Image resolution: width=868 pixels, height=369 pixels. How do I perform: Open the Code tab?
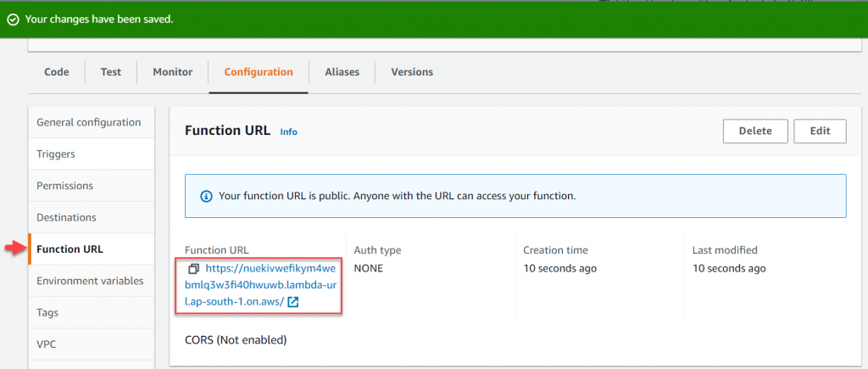point(57,72)
